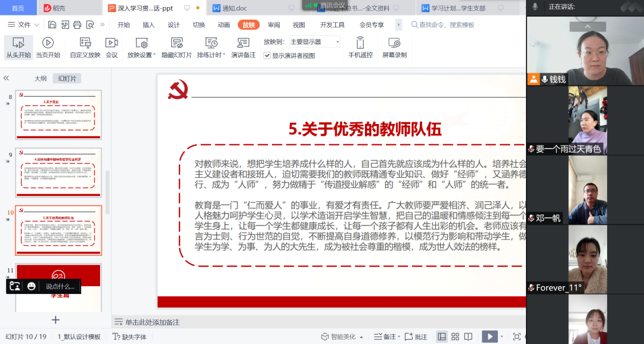Start slideshow from current slide (当页开始)
644x344 pixels.
pyautogui.click(x=48, y=48)
